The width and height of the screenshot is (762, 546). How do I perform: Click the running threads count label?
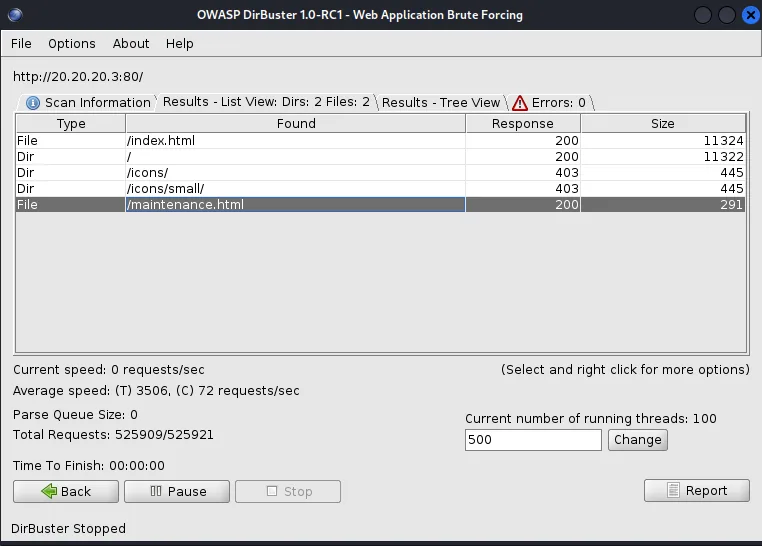coord(590,419)
